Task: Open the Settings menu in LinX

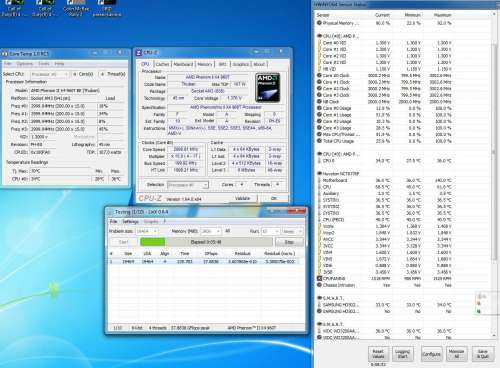Action: click(x=130, y=221)
